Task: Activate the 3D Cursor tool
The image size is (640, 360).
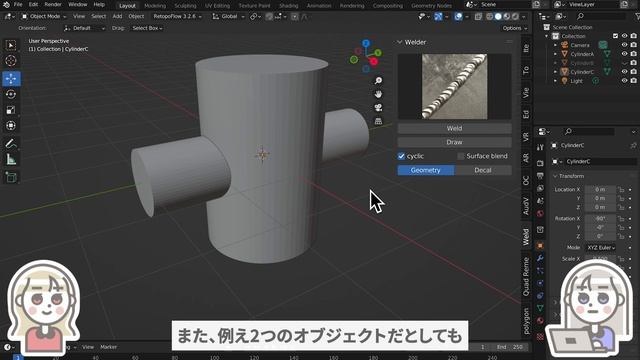Action: [x=11, y=61]
